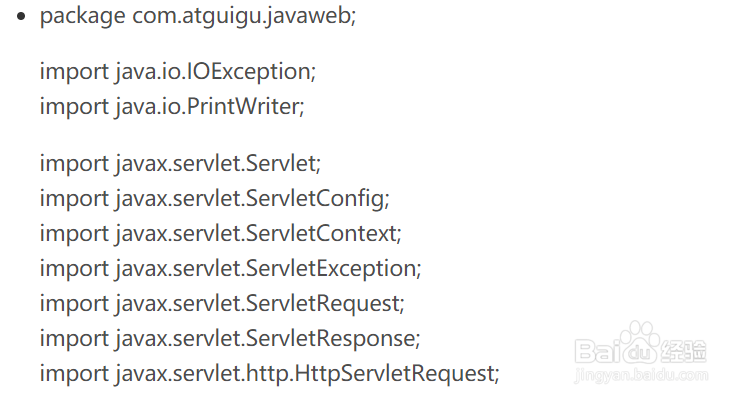Click the import java.io.PrintWriter line
The image size is (749, 401).
click(171, 106)
